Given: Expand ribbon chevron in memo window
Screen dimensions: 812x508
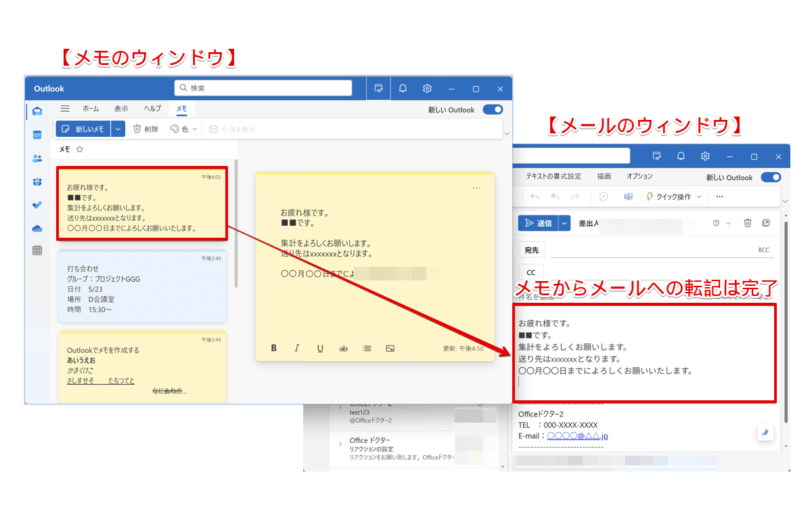Looking at the screenshot, I should (507, 134).
